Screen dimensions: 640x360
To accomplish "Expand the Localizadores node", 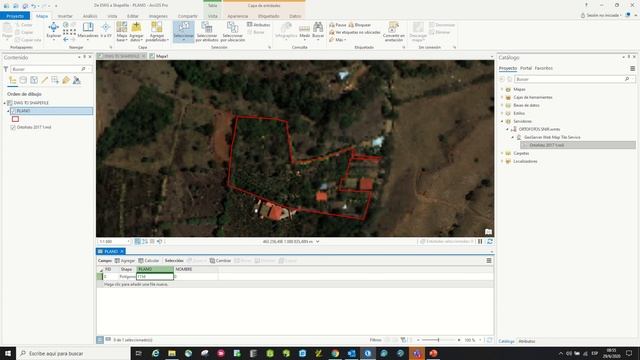I will (502, 161).
